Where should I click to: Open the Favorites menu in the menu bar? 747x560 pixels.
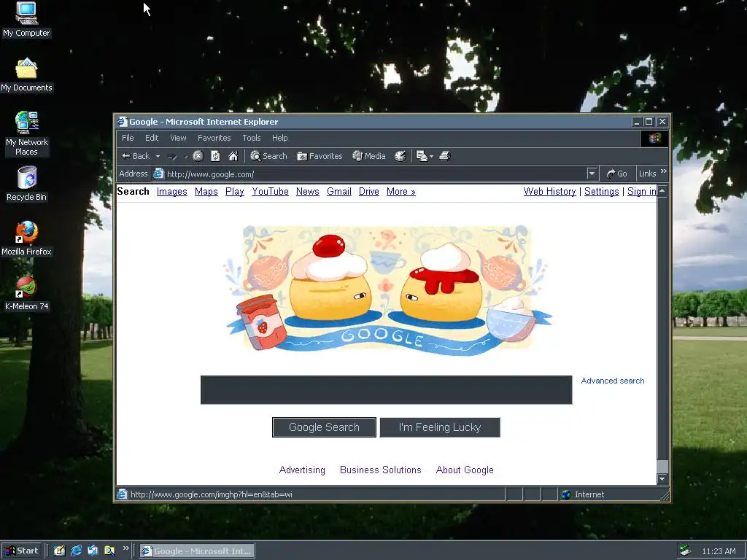click(x=214, y=138)
